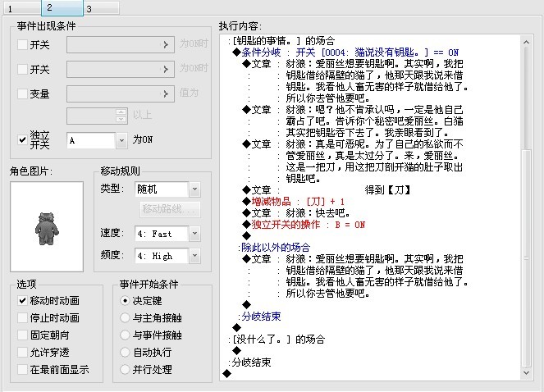Select the 增减物品 [刀] + 1 command
The width and height of the screenshot is (544, 392).
coord(293,202)
